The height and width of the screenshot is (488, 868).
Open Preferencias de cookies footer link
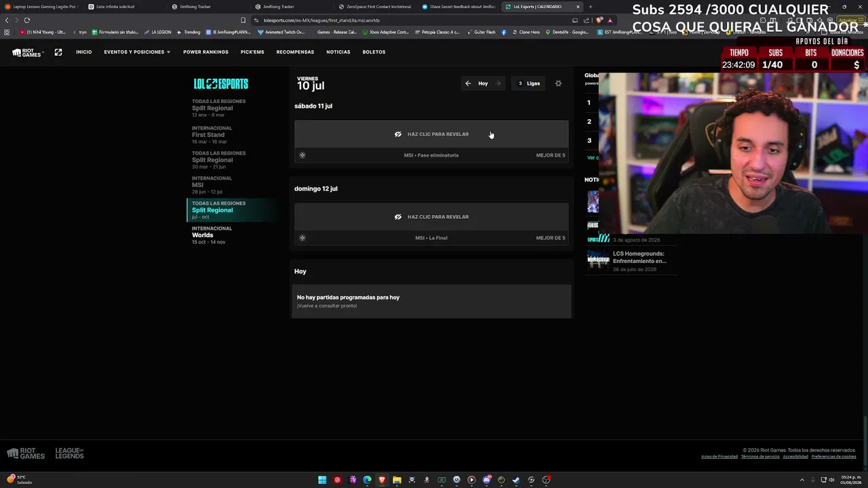(x=834, y=457)
